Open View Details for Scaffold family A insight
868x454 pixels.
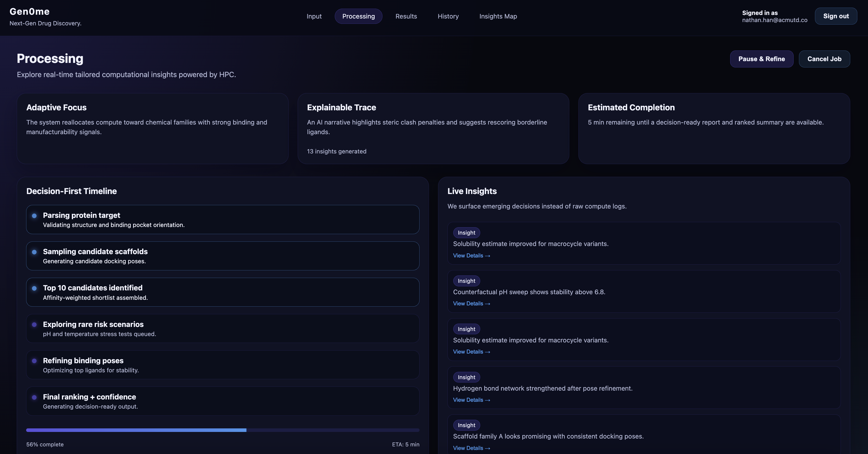tap(471, 448)
